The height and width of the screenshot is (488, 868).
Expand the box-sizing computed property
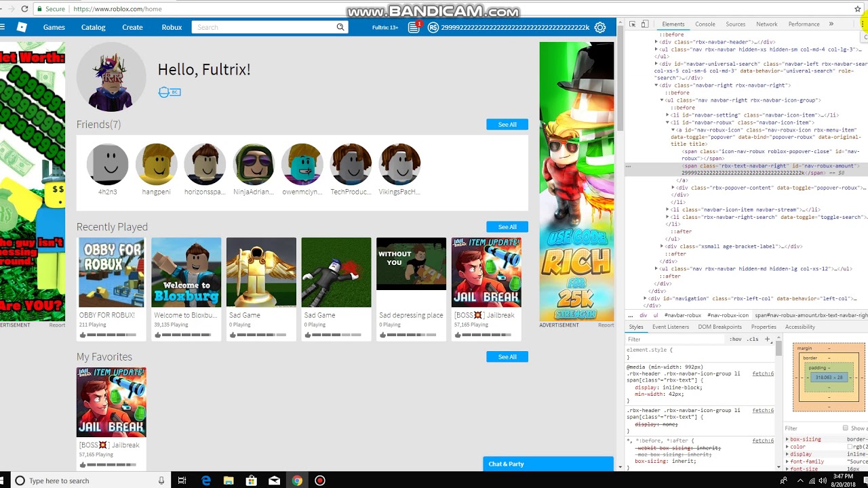787,439
